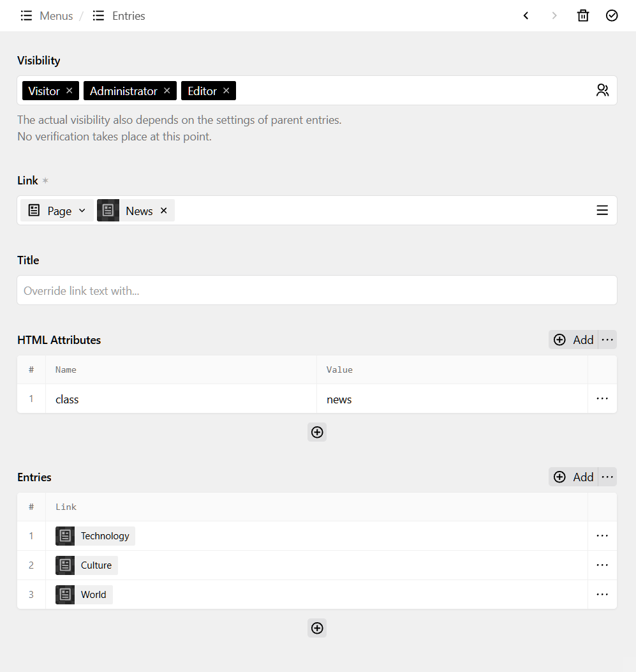Click plus icon below HTML Attributes table
The image size is (636, 672).
click(x=317, y=432)
